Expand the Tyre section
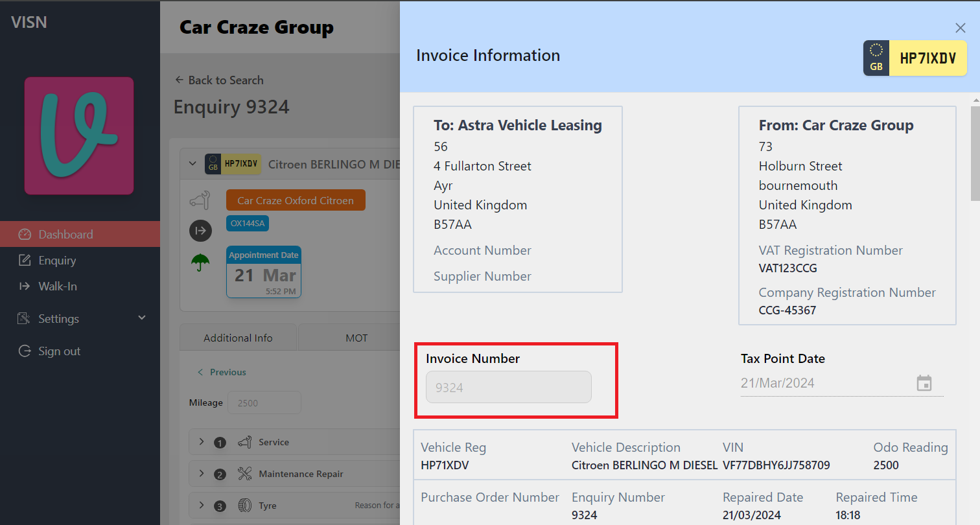 point(202,505)
